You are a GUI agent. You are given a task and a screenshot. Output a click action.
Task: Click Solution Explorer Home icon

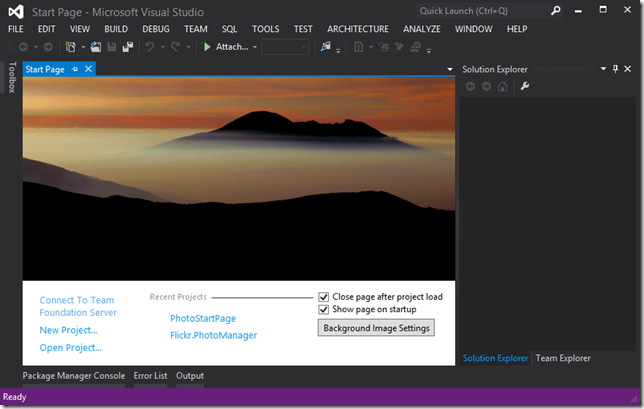503,86
